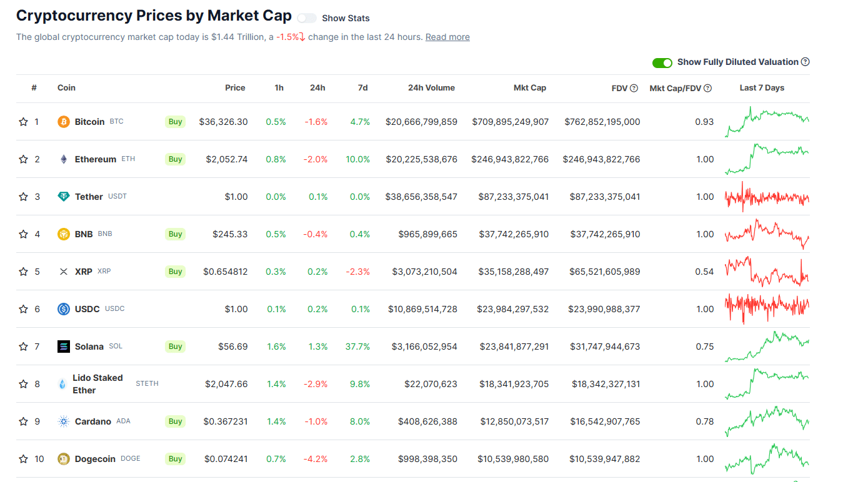Open XRP's 7-day sparkline chart

pyautogui.click(x=767, y=272)
